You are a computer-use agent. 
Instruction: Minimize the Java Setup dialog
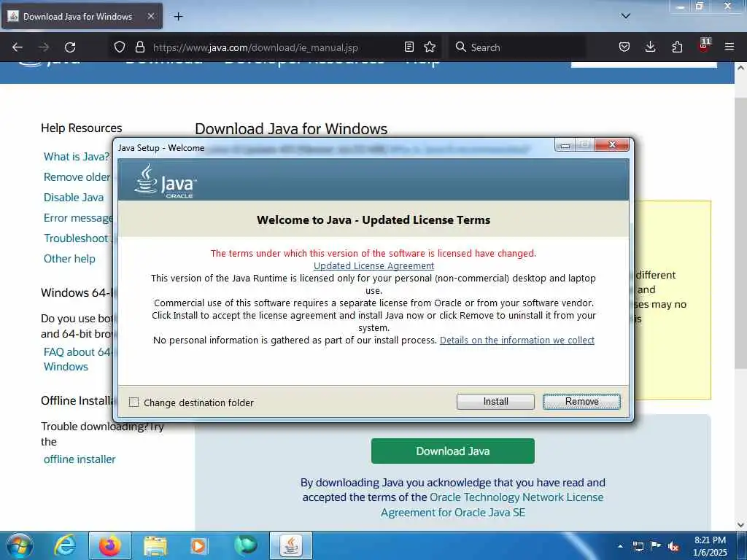pos(565,145)
